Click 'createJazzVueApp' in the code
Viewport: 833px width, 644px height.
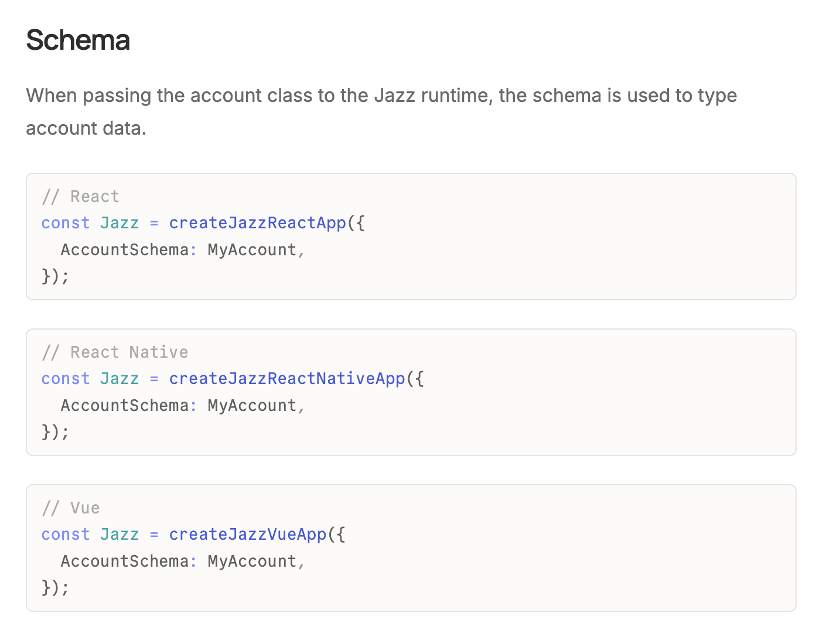pyautogui.click(x=248, y=535)
